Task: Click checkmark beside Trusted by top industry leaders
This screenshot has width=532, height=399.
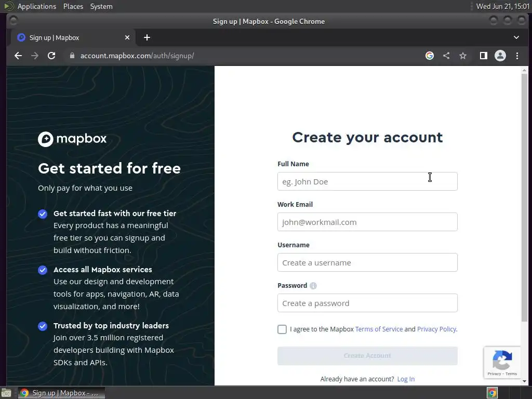Action: 43,326
